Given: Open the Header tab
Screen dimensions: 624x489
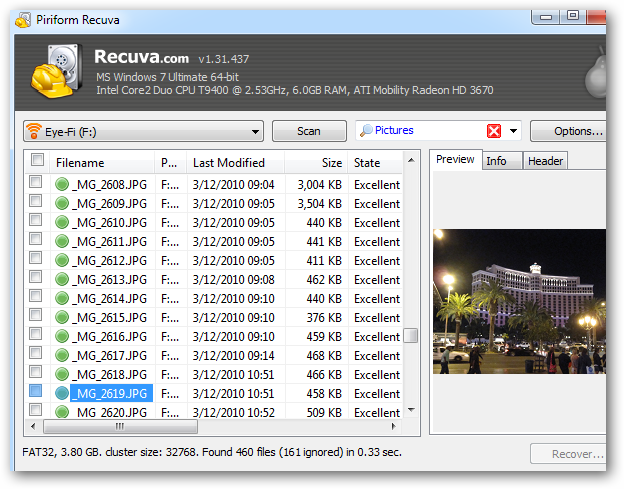Looking at the screenshot, I should pos(545,161).
